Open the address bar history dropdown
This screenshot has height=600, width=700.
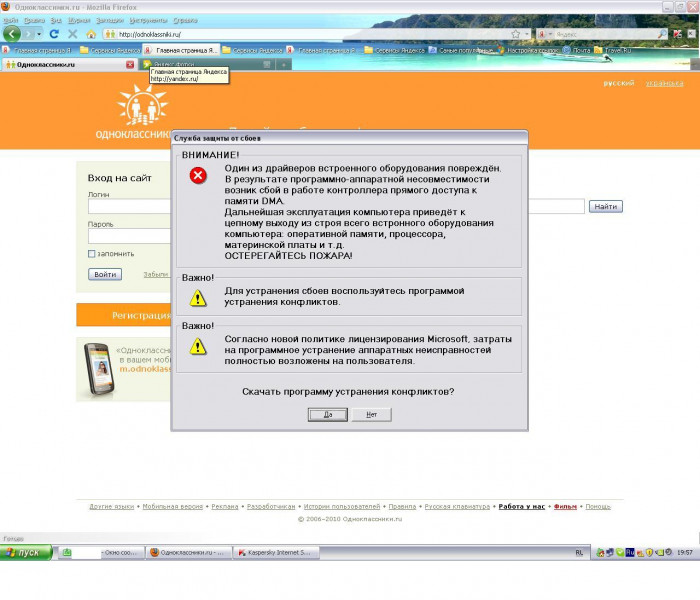pos(527,34)
